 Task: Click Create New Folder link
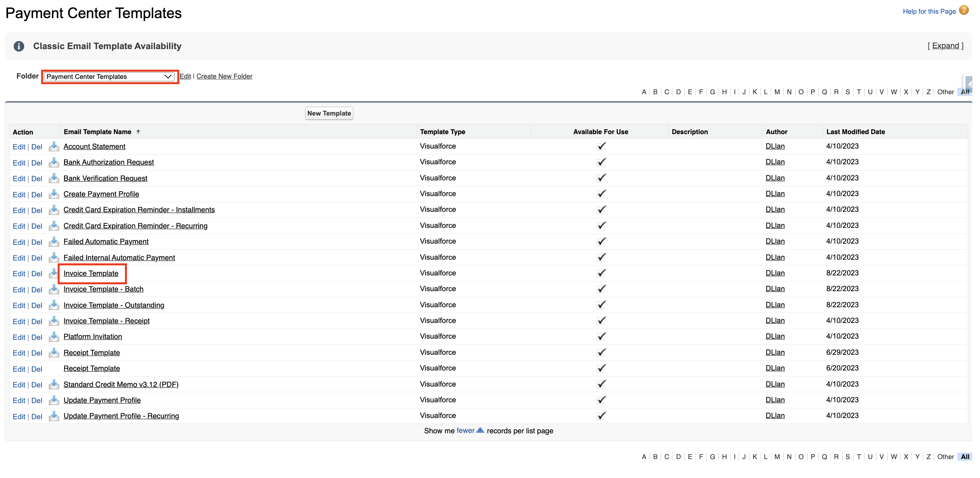pyautogui.click(x=224, y=77)
